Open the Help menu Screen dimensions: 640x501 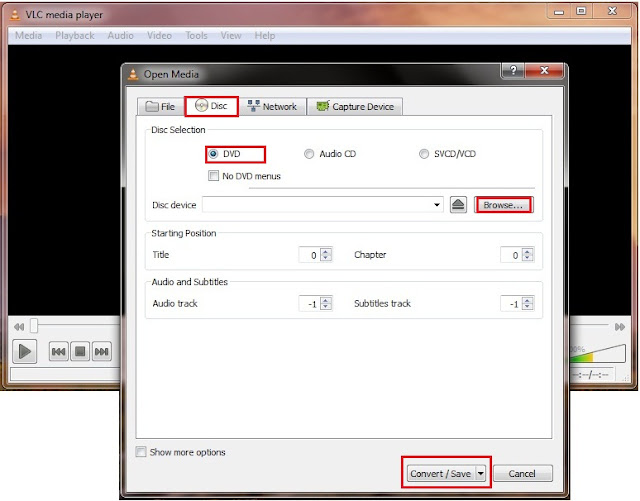coord(264,36)
